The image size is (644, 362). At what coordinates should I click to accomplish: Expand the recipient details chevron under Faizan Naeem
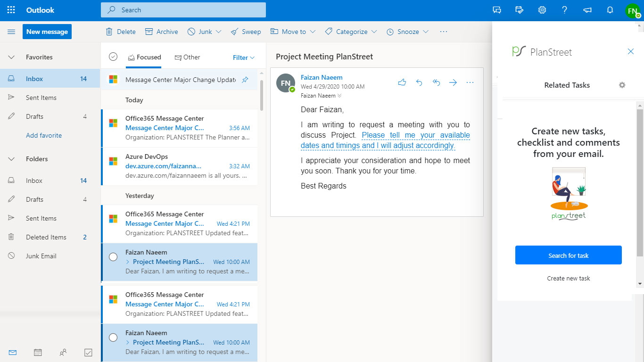(339, 96)
